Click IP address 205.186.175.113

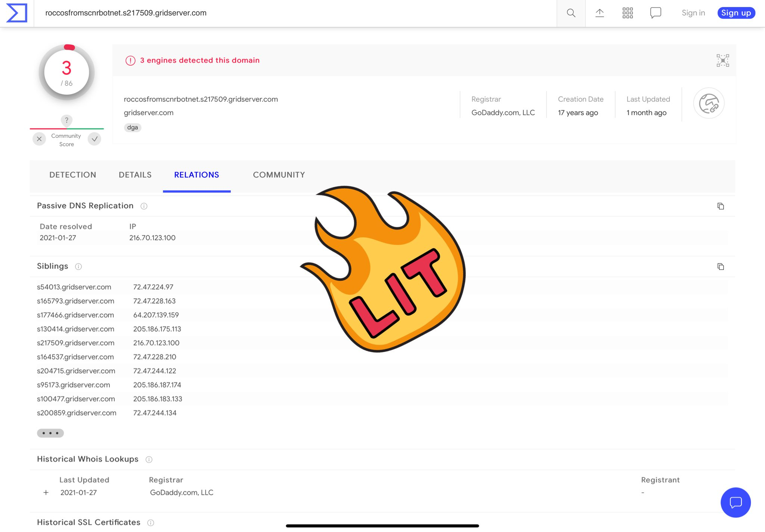pyautogui.click(x=157, y=329)
